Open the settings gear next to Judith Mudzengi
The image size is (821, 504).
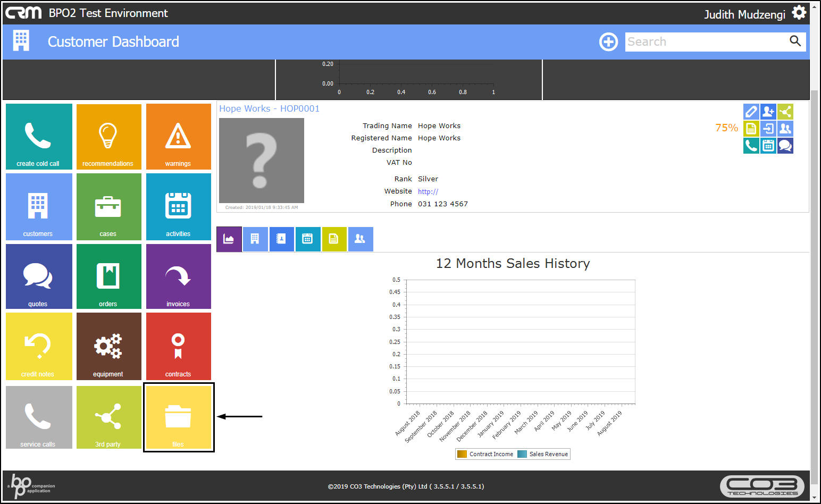799,13
